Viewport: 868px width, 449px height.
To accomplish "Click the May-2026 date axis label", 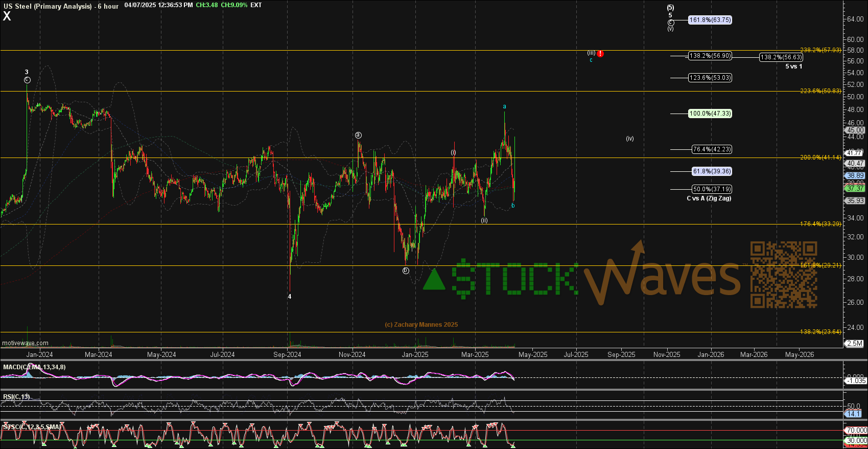I will [800, 354].
